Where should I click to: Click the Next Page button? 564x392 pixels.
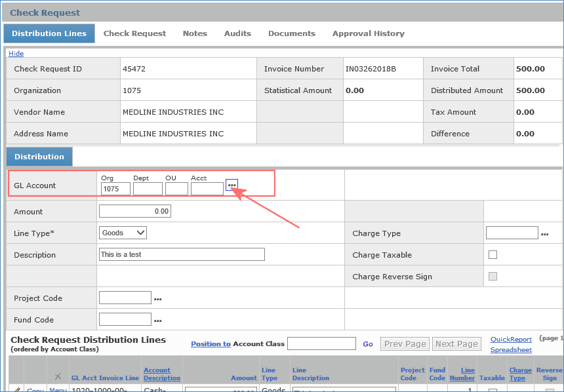pyautogui.click(x=456, y=344)
